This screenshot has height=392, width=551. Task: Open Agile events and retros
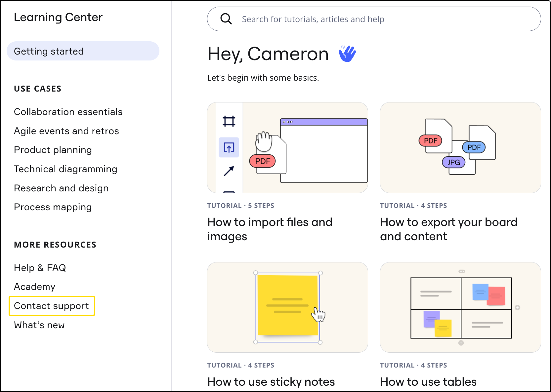pos(66,131)
